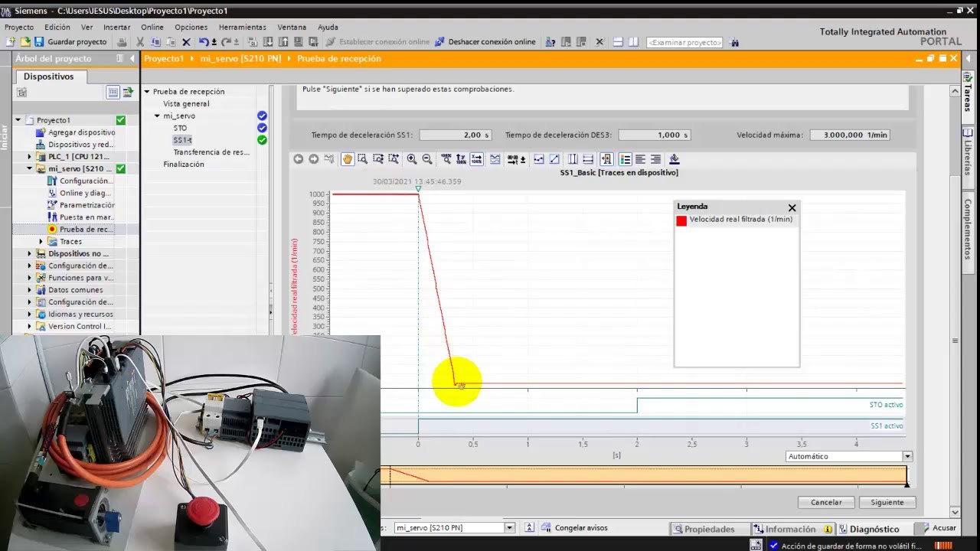Click the binoculars search icon by Examinar proyecto
The height and width of the screenshot is (551, 980).
click(735, 42)
